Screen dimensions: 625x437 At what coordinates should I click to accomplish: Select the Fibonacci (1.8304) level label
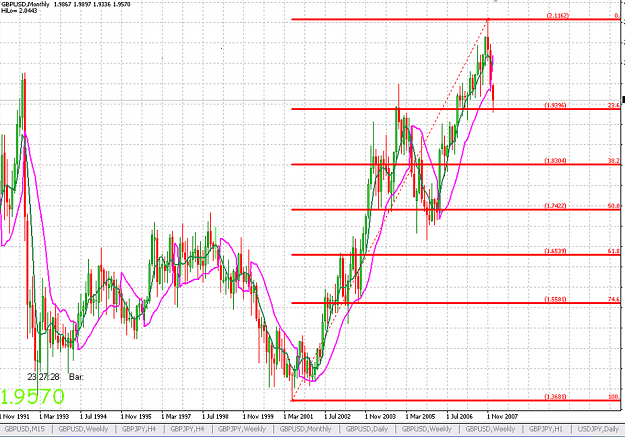[555, 161]
